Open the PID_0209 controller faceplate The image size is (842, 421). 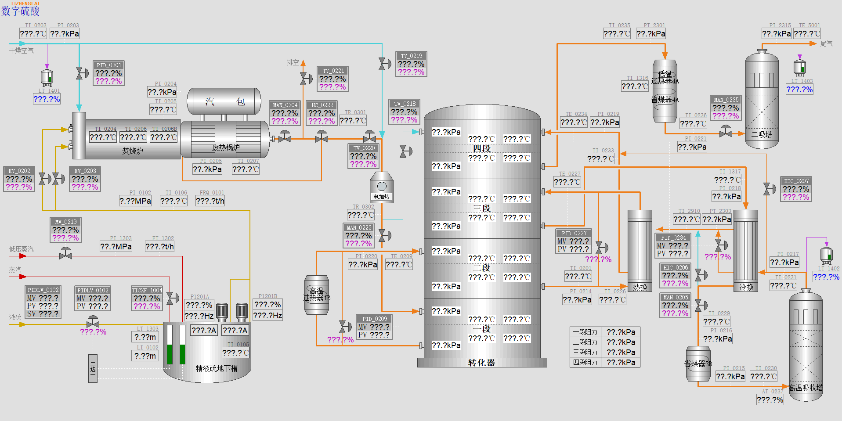374,326
